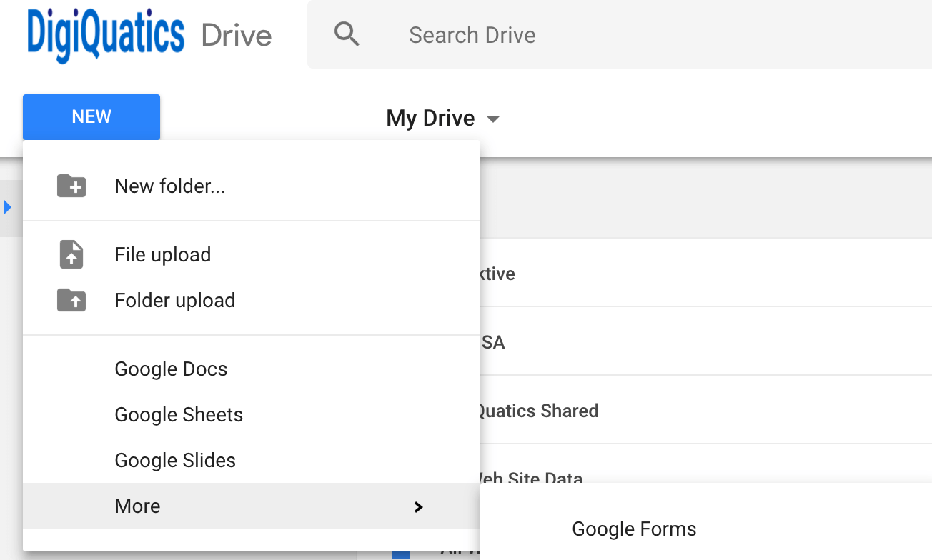This screenshot has height=560, width=932.
Task: Click the search magnifier icon
Action: [x=347, y=34]
